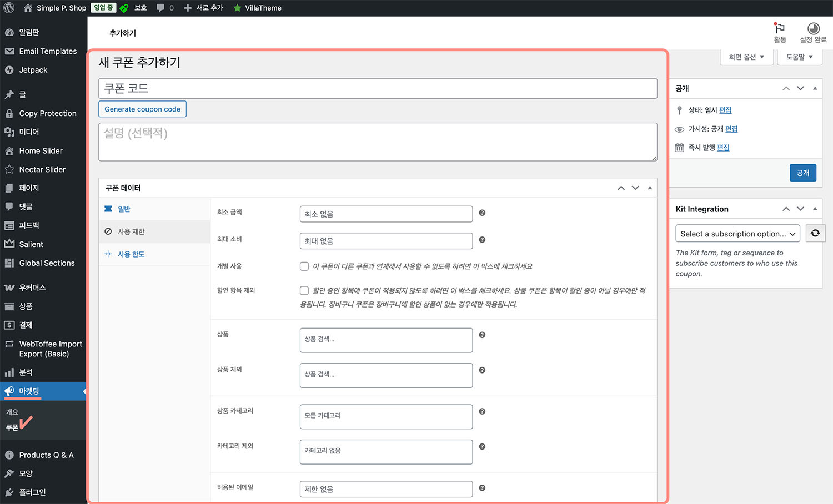
Task: Open the 상품 search select box
Action: point(386,340)
